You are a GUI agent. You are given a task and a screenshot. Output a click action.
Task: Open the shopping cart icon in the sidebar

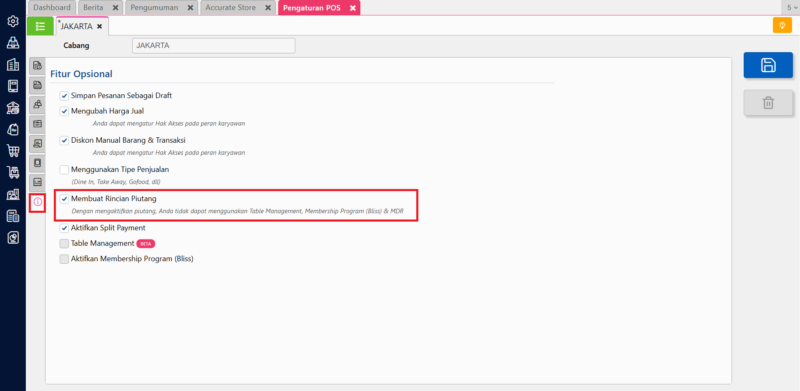13,151
